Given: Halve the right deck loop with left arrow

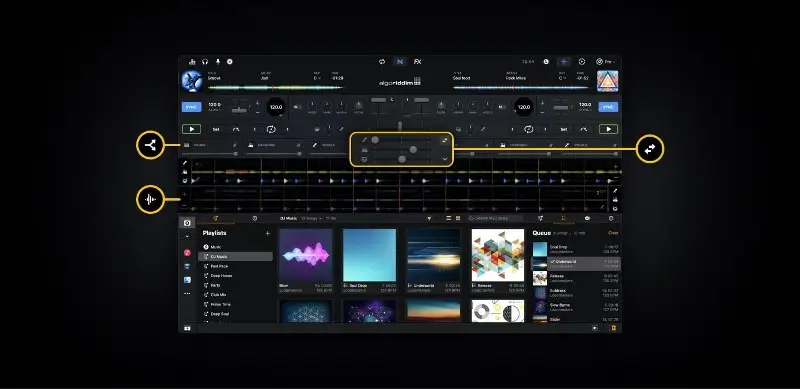Looking at the screenshot, I should pos(513,130).
